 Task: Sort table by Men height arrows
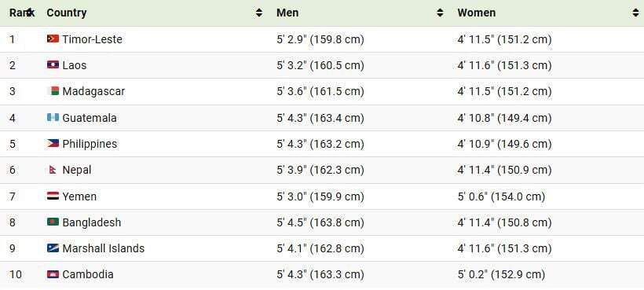click(440, 13)
